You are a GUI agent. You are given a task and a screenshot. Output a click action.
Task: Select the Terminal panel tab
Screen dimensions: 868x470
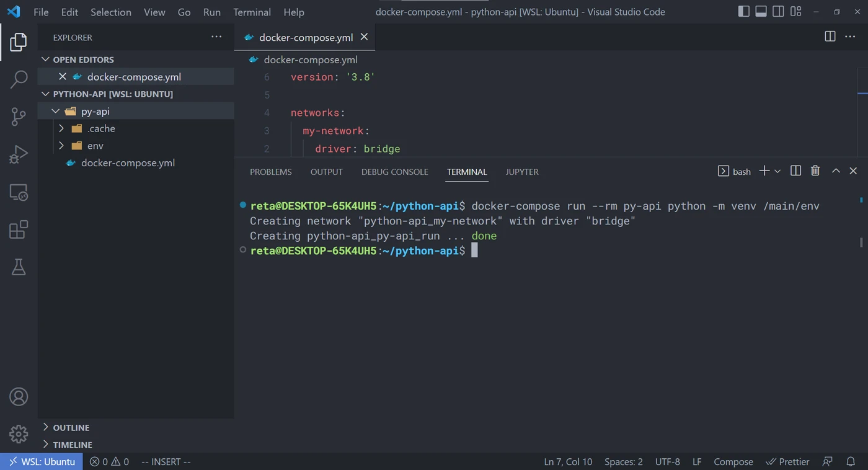(467, 172)
